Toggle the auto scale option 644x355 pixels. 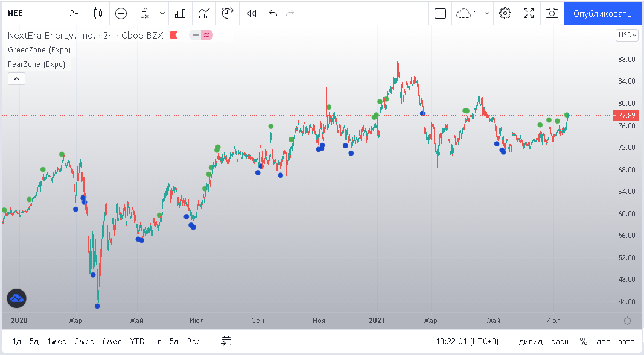click(626, 342)
